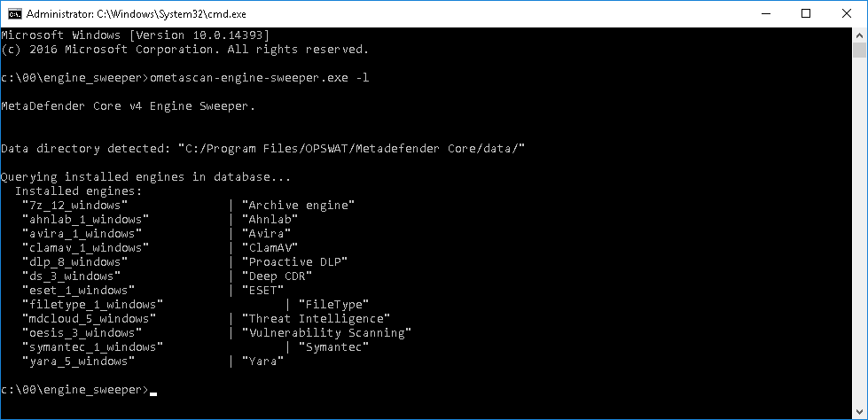This screenshot has width=868, height=420.
Task: Click the blinking cursor at prompt
Action: (153, 394)
